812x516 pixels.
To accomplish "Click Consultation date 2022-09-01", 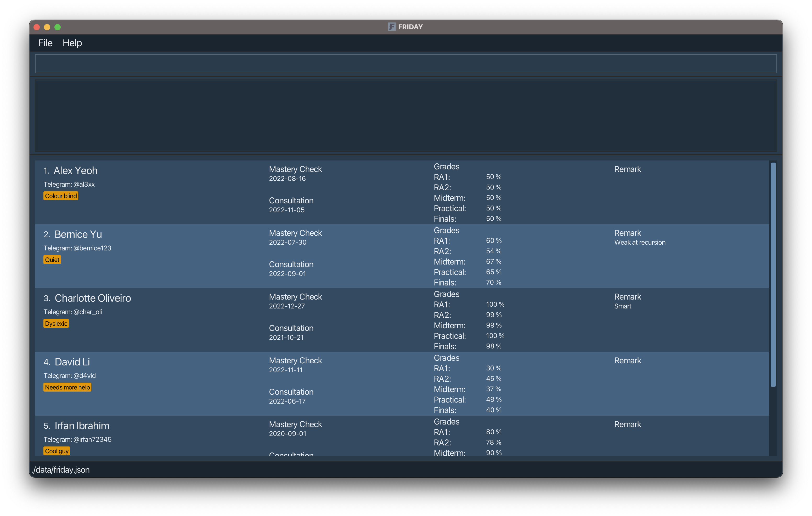I will click(x=287, y=274).
